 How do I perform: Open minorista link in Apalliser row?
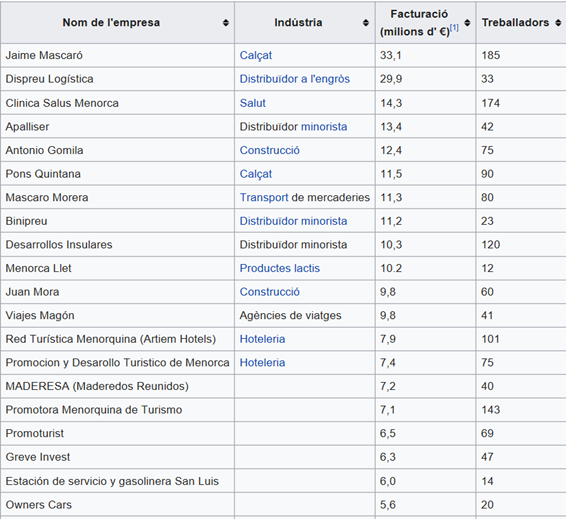pyautogui.click(x=324, y=127)
